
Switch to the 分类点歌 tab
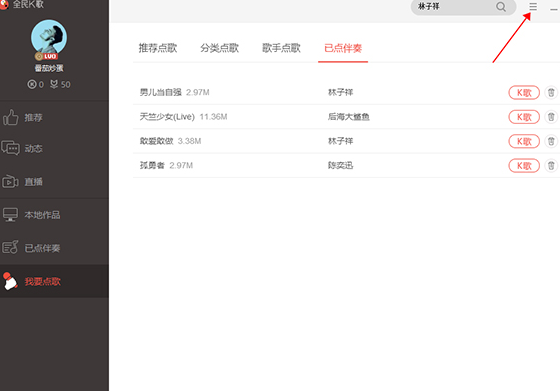(220, 48)
